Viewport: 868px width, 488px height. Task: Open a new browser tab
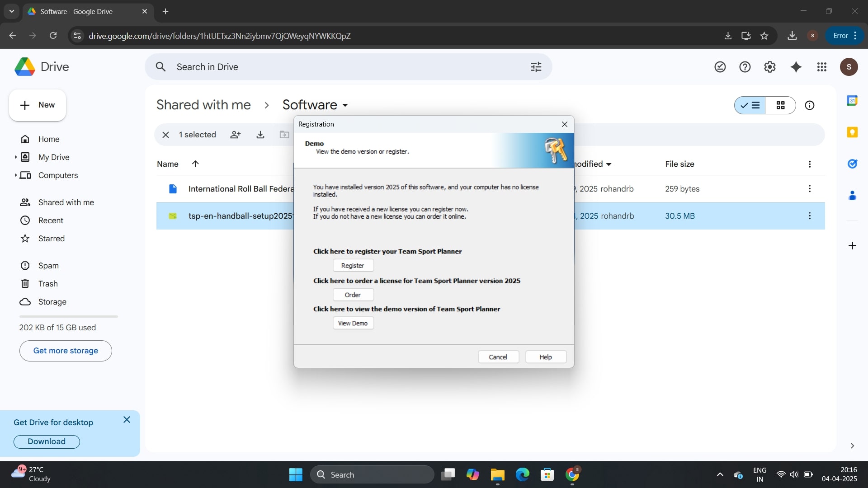pos(165,11)
